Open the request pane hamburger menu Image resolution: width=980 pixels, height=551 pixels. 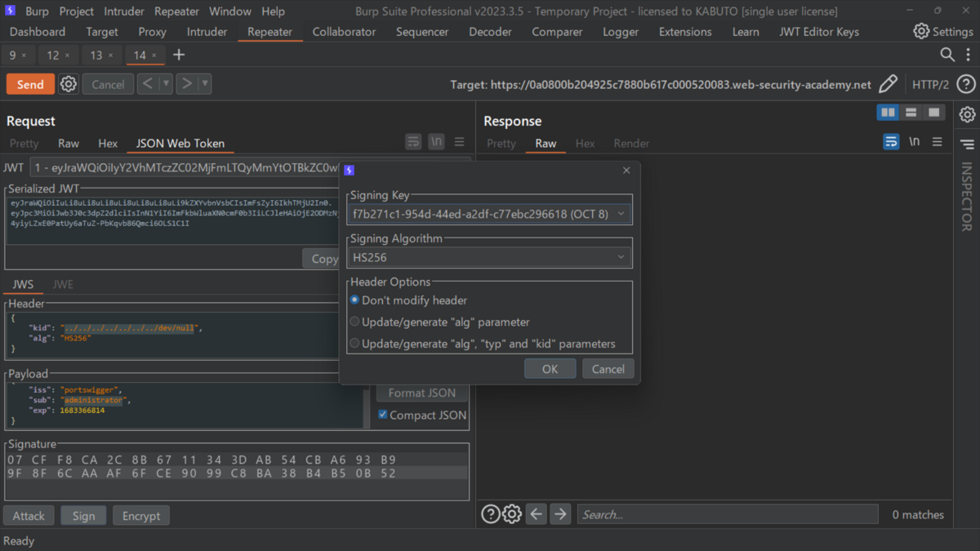(x=459, y=142)
